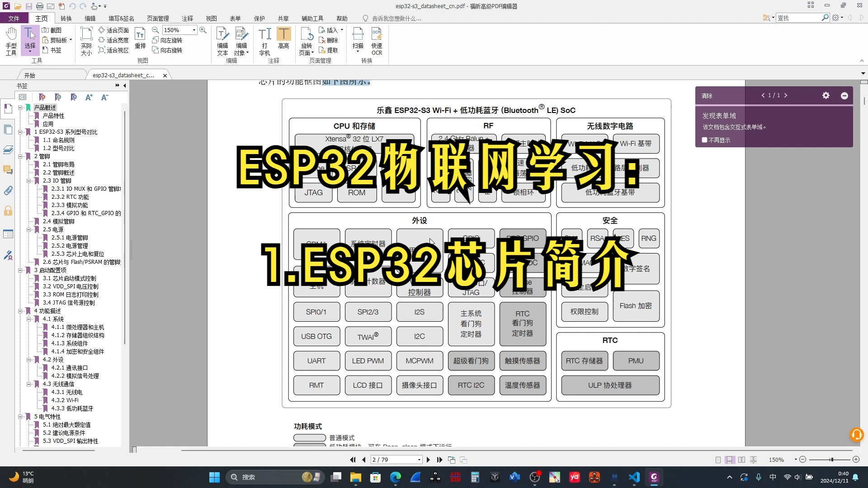Switch to the 注释 ribbon tab
The height and width of the screenshot is (488, 868).
187,18
